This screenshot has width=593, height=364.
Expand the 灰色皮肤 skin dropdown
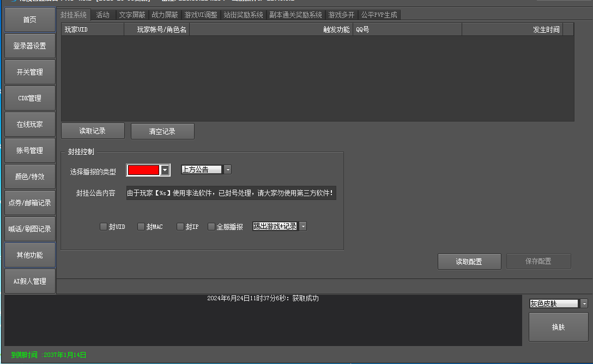coord(584,304)
